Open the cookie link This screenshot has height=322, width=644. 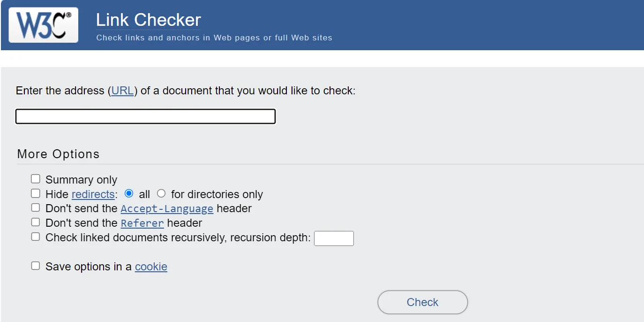151,267
